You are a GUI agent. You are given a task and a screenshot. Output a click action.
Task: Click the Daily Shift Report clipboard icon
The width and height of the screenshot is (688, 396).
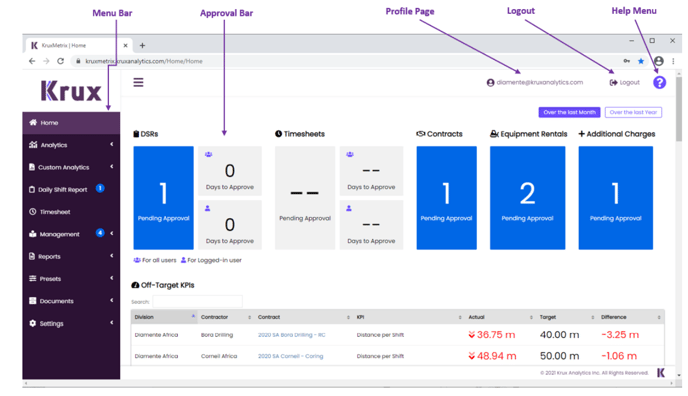point(32,189)
